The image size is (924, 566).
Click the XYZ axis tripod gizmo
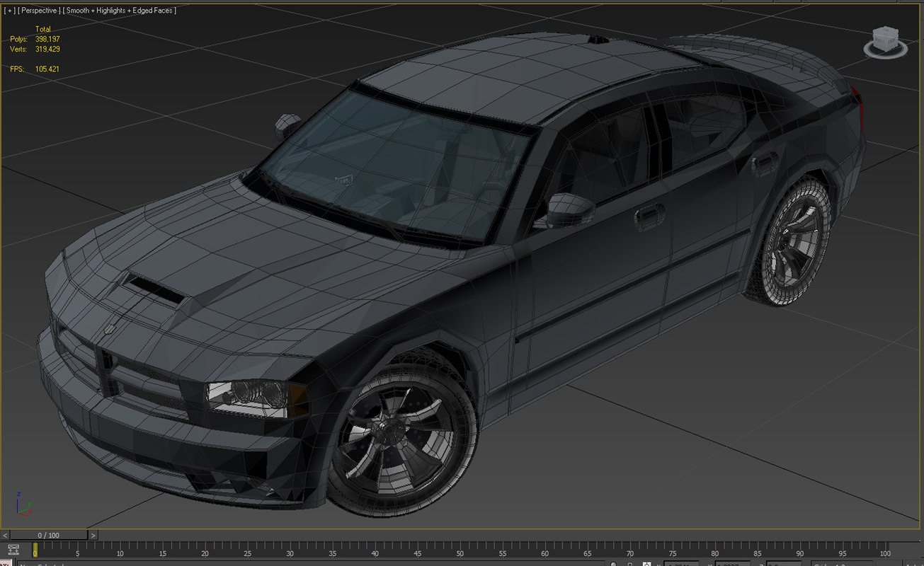click(x=23, y=504)
